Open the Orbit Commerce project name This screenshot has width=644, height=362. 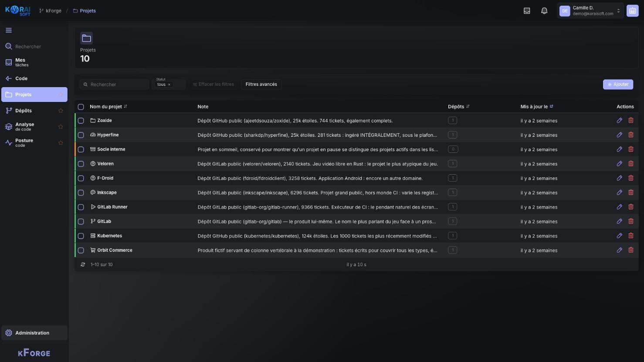coord(115,250)
